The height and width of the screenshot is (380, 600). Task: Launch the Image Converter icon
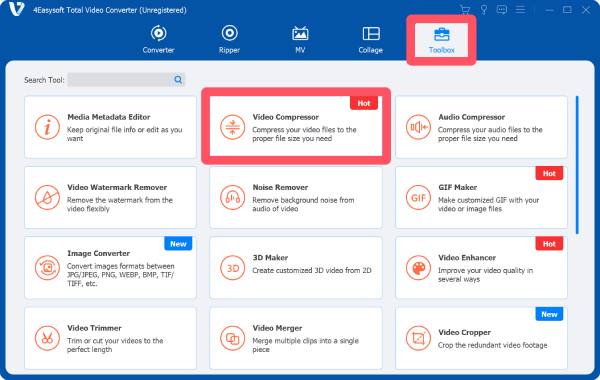tap(47, 268)
